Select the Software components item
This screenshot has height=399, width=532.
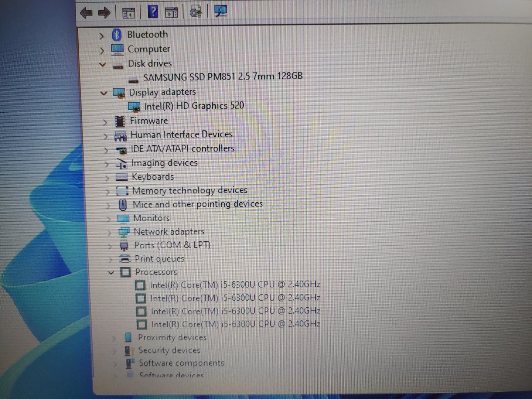click(181, 363)
